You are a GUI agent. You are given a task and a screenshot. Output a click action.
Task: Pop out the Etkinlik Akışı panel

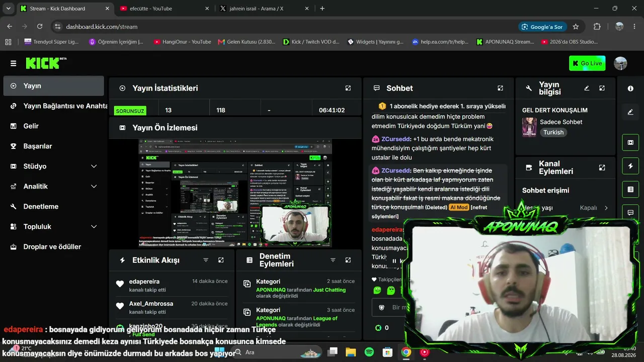click(221, 260)
